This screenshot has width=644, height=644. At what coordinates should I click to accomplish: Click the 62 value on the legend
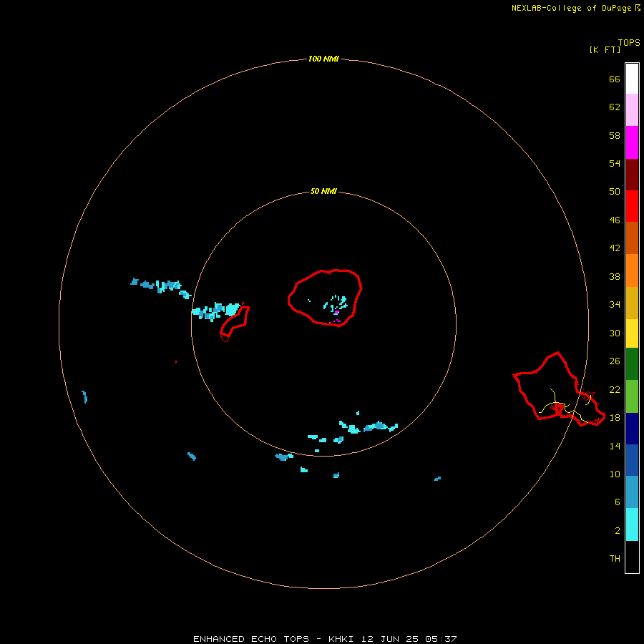click(x=615, y=107)
